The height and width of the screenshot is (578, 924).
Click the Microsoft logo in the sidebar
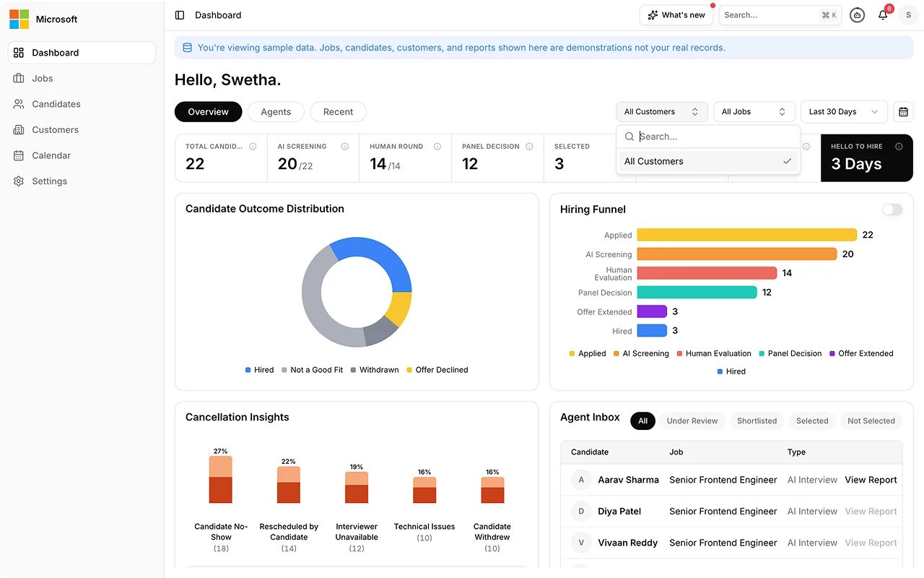[19, 20]
